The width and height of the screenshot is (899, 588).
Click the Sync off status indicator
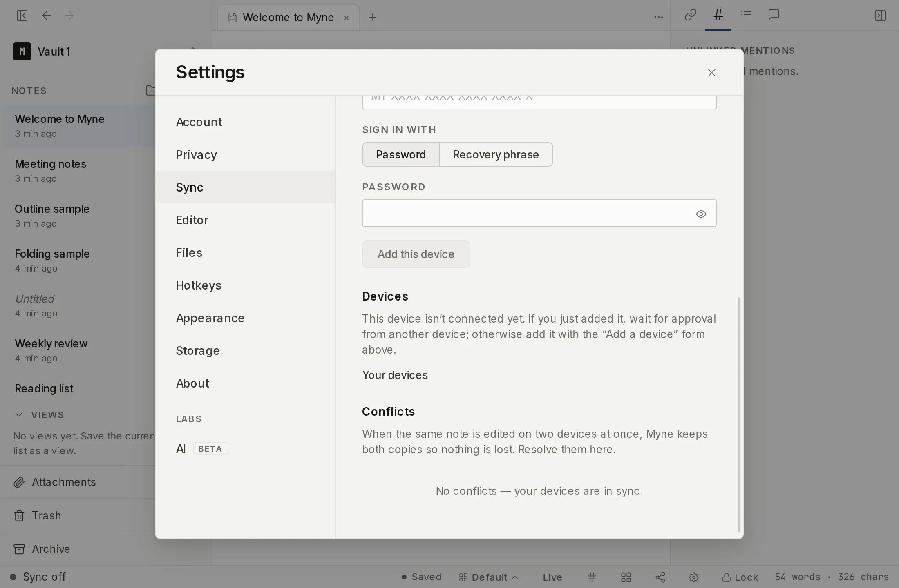coord(38,577)
